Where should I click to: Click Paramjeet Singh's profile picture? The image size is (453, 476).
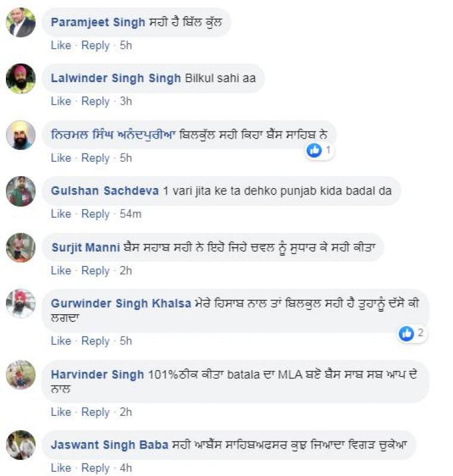click(x=21, y=23)
